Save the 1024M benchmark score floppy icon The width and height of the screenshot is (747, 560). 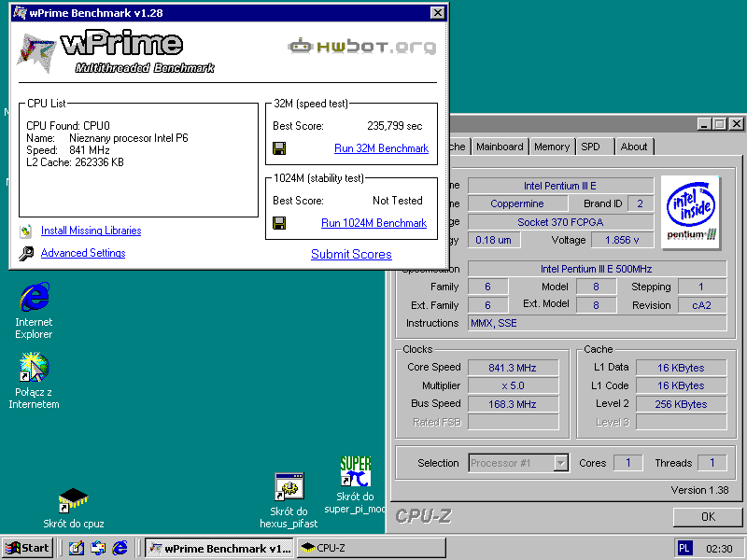coord(279,223)
